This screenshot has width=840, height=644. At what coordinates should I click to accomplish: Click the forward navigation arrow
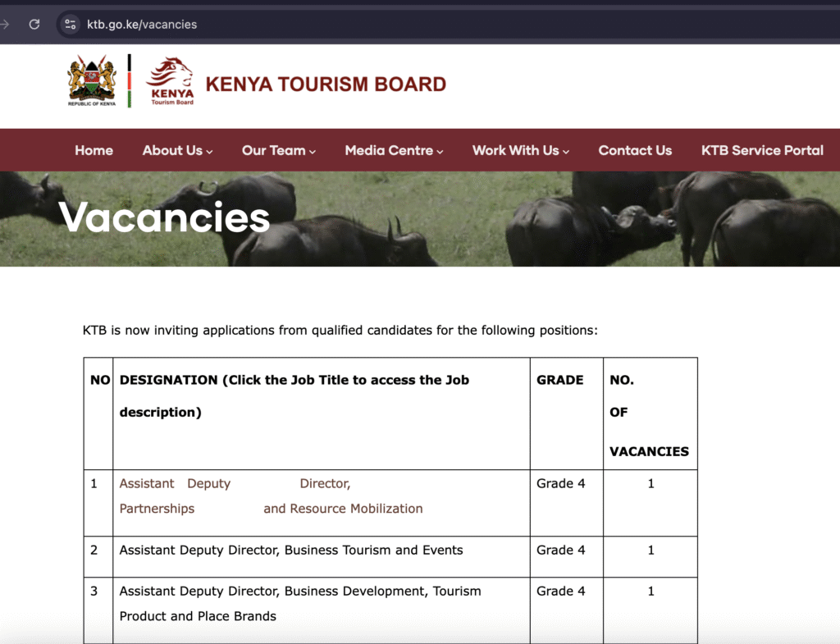tap(5, 24)
